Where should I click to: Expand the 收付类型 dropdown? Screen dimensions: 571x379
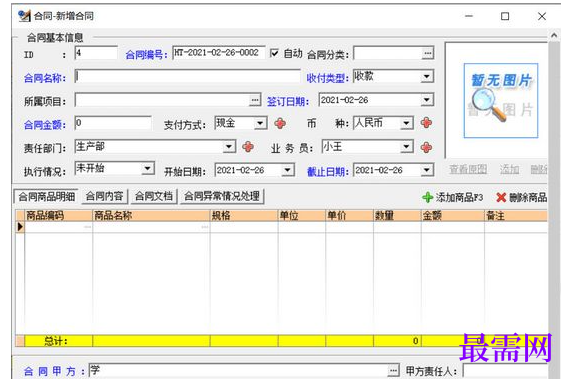[427, 76]
